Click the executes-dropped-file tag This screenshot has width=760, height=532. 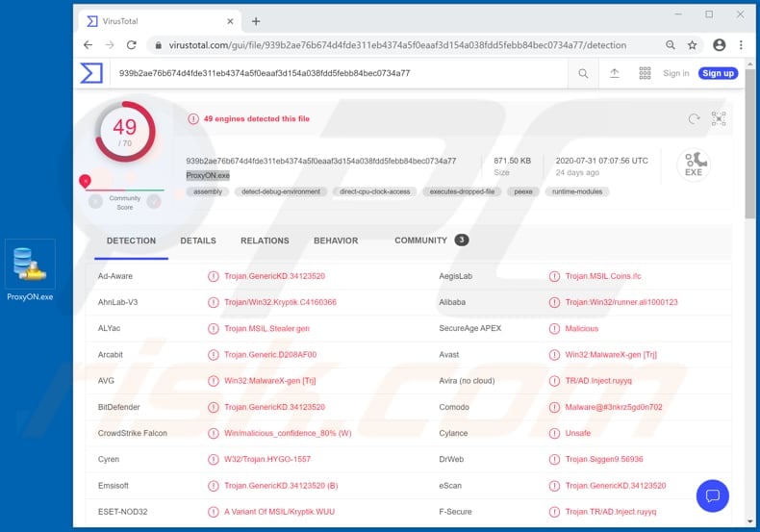tap(462, 191)
